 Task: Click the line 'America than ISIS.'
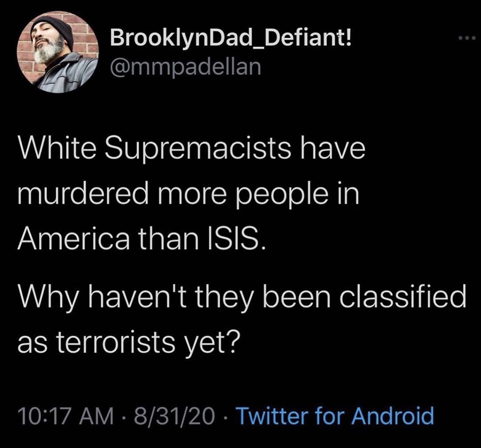[x=142, y=238]
